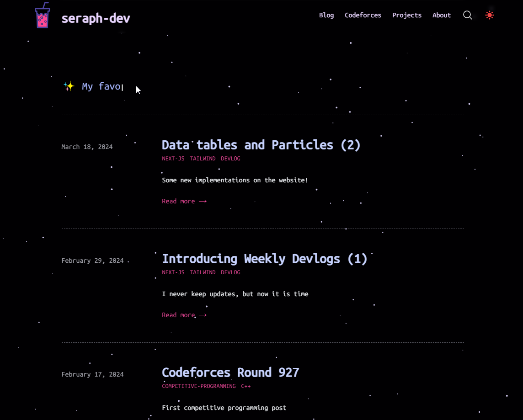Open the Codeforces Round 927 post title
Viewport: 523px width, 420px height.
pos(230,372)
